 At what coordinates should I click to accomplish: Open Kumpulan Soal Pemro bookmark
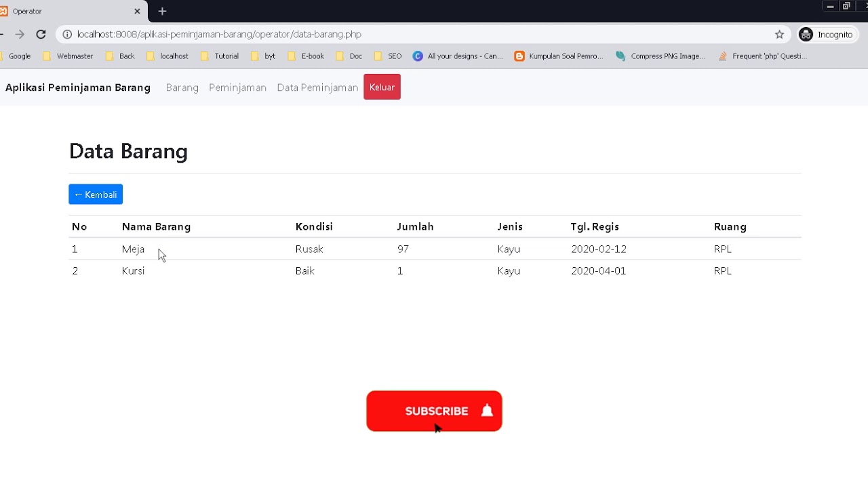point(559,56)
